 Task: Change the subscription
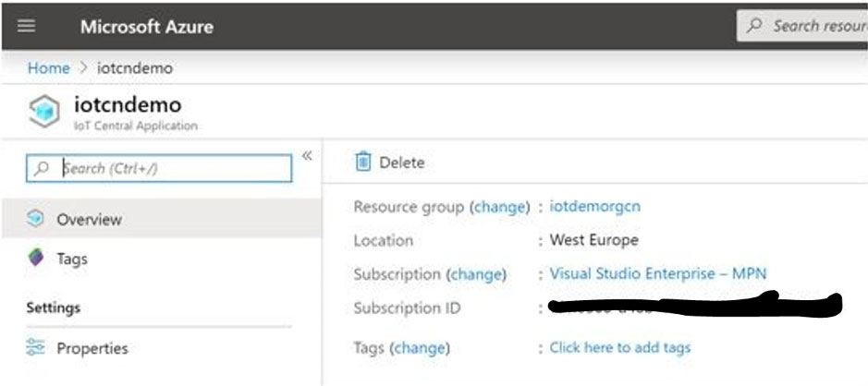click(477, 274)
